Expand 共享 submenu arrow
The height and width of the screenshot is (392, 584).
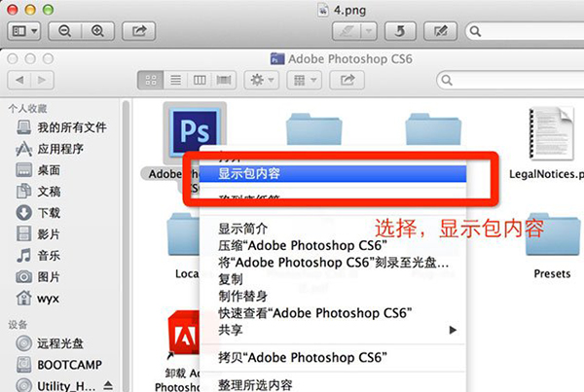453,330
